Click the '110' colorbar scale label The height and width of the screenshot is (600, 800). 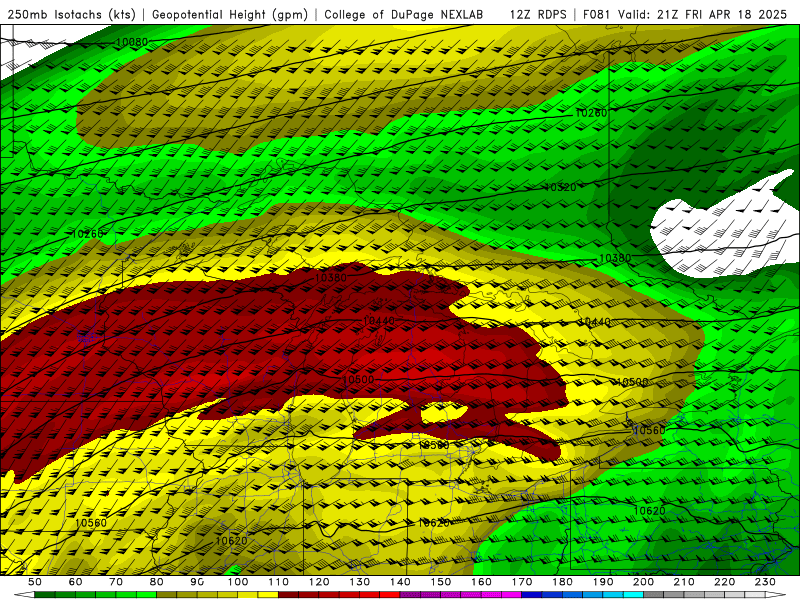(279, 582)
